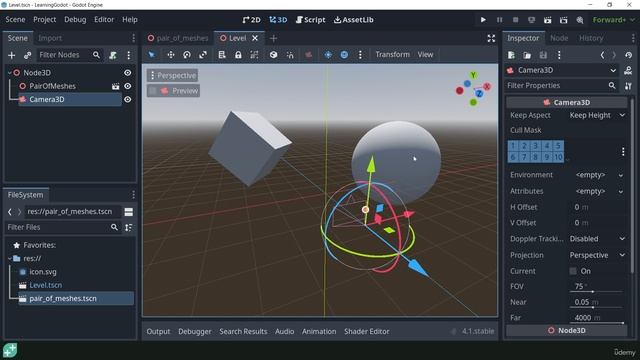Open the Debug menu
640x360 pixels.
[75, 20]
